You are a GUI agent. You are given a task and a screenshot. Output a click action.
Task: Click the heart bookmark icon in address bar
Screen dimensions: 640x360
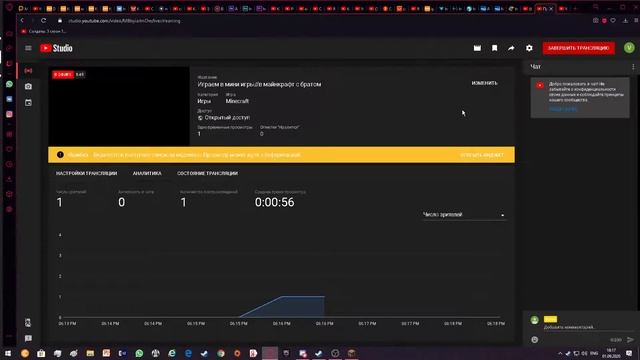613,20
